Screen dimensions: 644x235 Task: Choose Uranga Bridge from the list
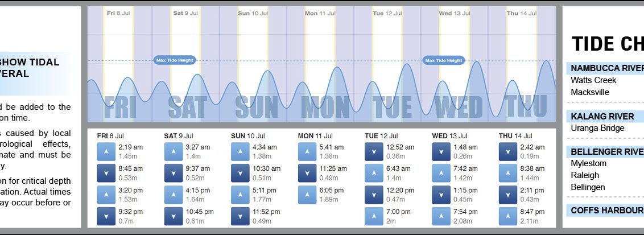(597, 128)
